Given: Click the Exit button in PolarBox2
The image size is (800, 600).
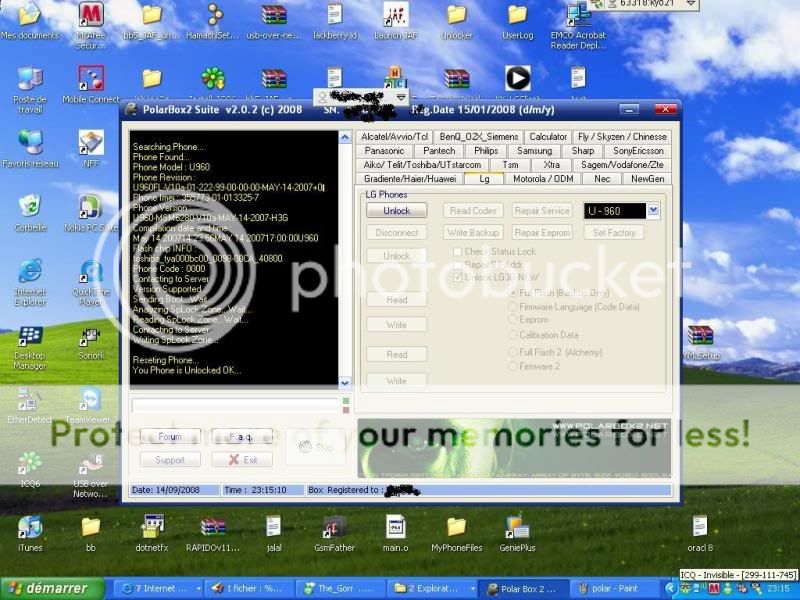Looking at the screenshot, I should pyautogui.click(x=242, y=460).
